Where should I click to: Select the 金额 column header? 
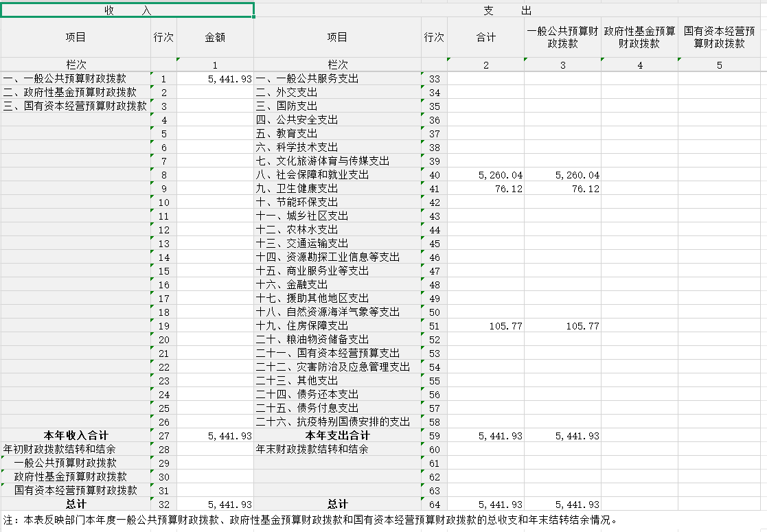pyautogui.click(x=215, y=38)
